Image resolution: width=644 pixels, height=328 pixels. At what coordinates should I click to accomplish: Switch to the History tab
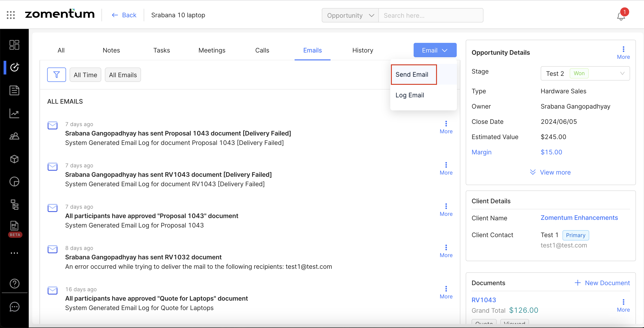point(362,50)
